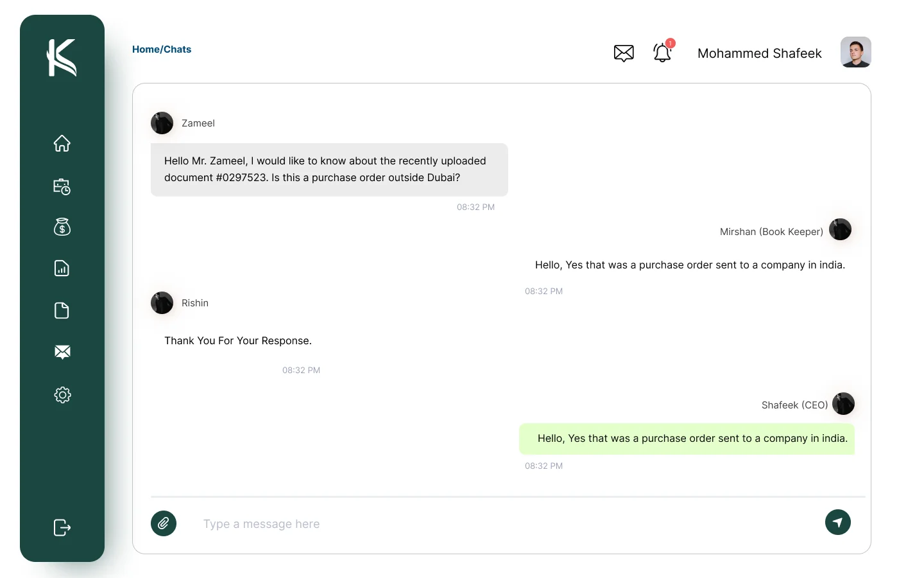Click Mirshan's purchase order reply text
Screen dimensions: 924x578
pos(690,265)
